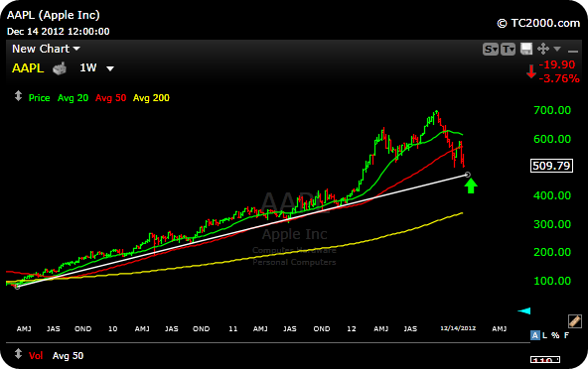Open the © TC2000.com link
The width and height of the screenshot is (588, 369).
pyautogui.click(x=538, y=23)
